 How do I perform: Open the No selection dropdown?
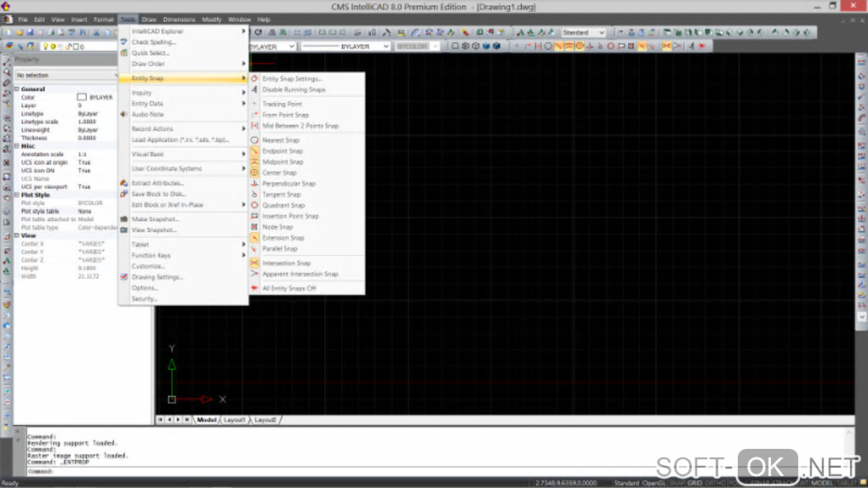pos(66,76)
